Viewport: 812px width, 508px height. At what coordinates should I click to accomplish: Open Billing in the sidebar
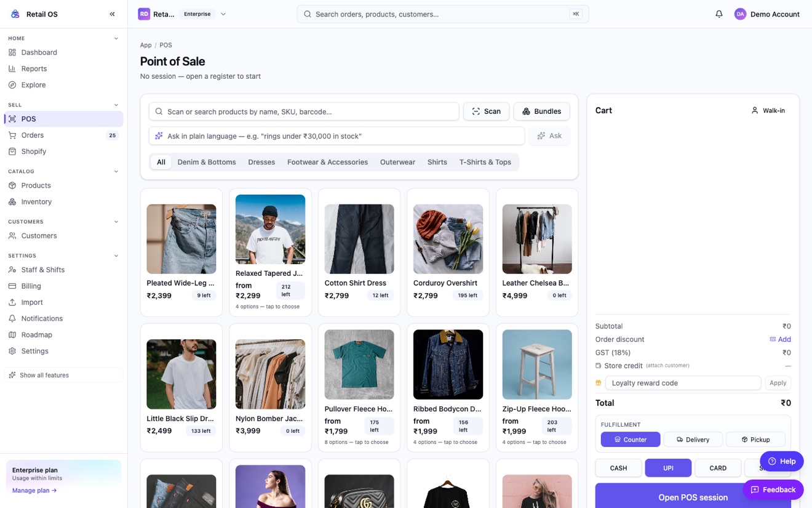pos(64,286)
